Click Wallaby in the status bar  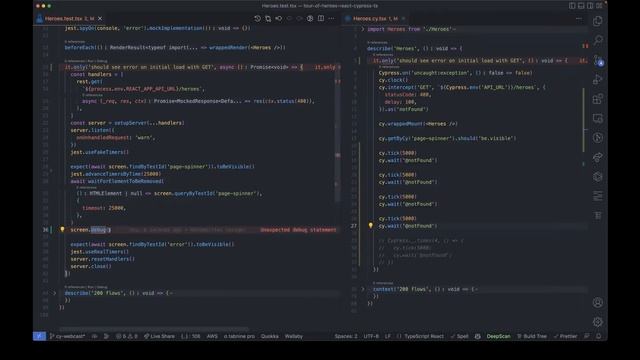pyautogui.click(x=294, y=336)
